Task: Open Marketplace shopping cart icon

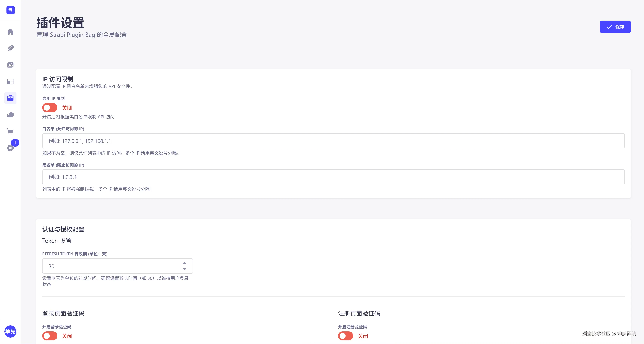Action: pyautogui.click(x=10, y=131)
